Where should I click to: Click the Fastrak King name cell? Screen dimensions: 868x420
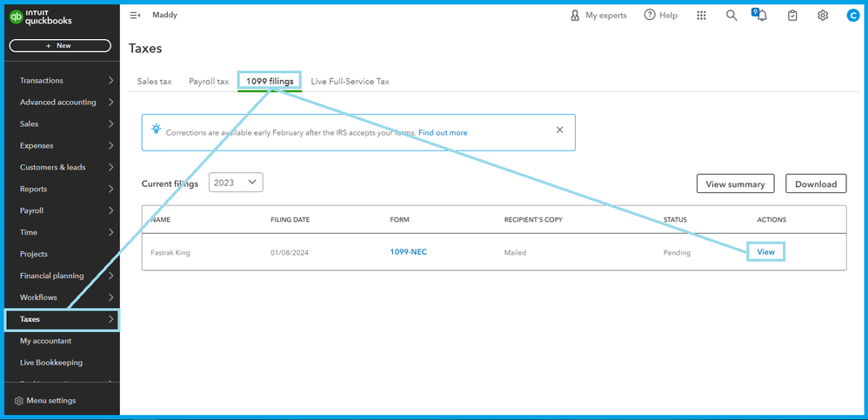pyautogui.click(x=170, y=253)
